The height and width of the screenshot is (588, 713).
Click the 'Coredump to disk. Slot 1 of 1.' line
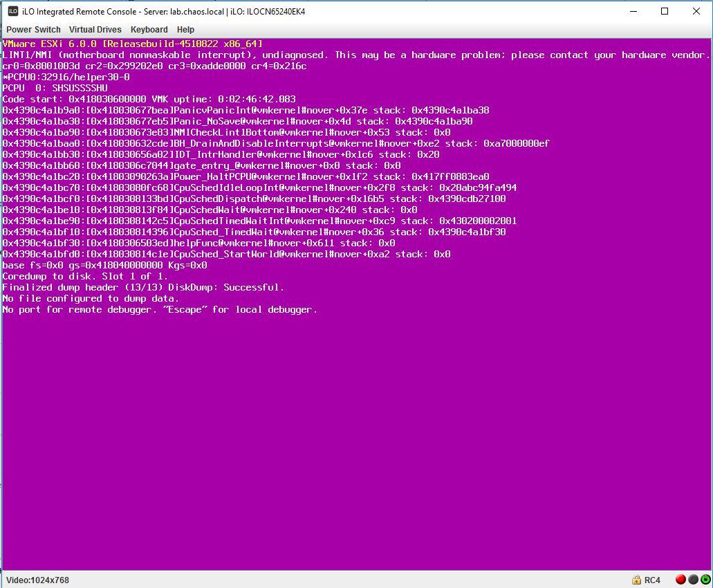86,276
